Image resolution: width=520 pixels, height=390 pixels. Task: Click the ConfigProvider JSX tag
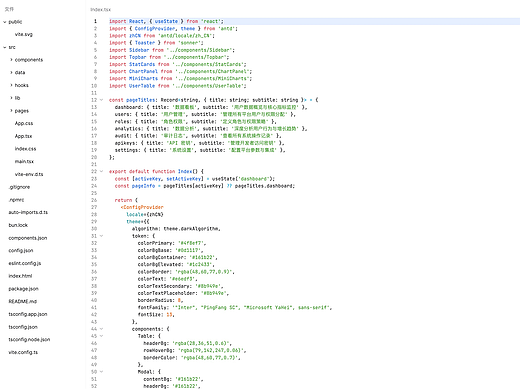coord(142,207)
